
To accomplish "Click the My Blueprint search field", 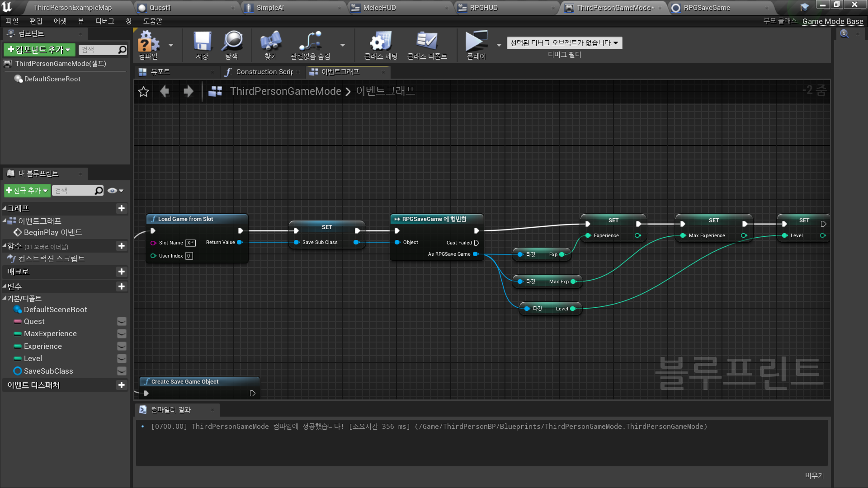I will 75,191.
